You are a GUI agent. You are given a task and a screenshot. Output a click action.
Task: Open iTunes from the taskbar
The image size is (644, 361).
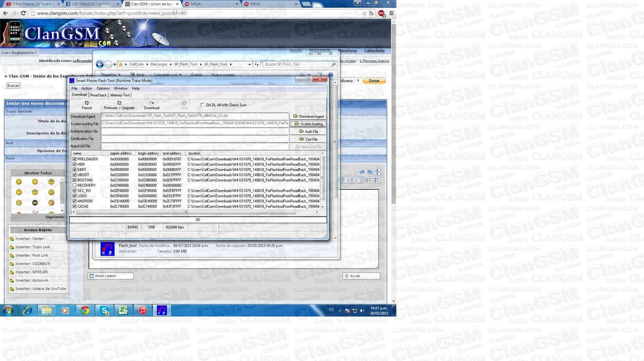142,310
